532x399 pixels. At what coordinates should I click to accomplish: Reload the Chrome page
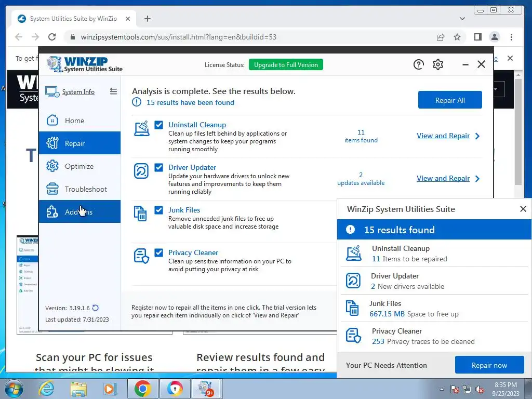52,37
